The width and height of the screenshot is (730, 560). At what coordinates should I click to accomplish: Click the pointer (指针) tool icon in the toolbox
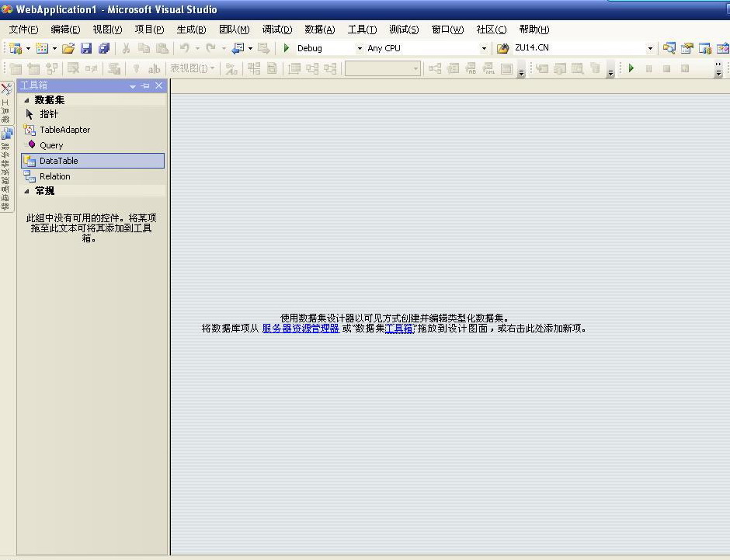tap(30, 114)
